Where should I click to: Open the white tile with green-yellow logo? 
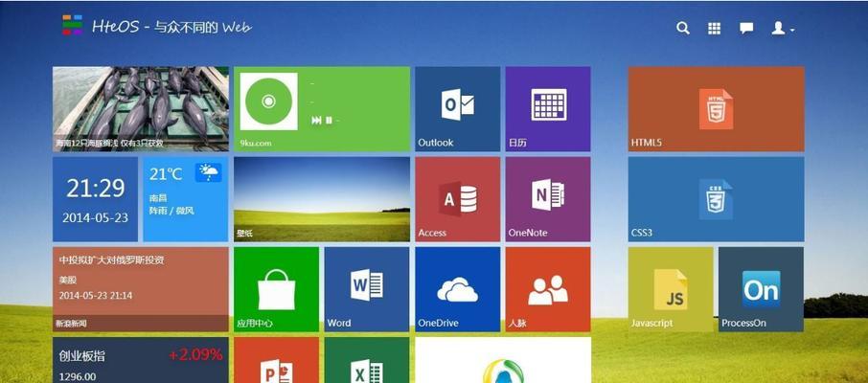pyautogui.click(x=503, y=360)
